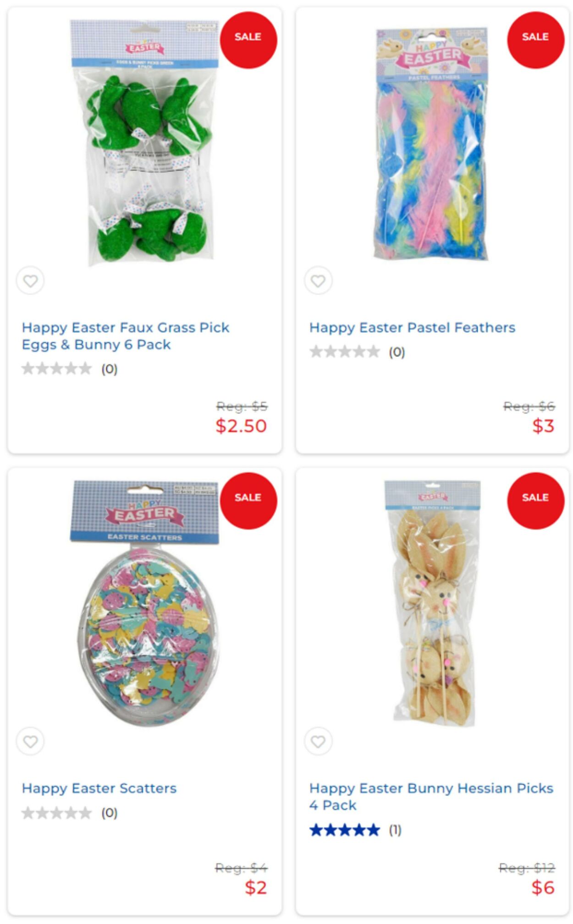
Task: Toggle wishlist heart for Pastel Feathers
Action: click(x=318, y=280)
